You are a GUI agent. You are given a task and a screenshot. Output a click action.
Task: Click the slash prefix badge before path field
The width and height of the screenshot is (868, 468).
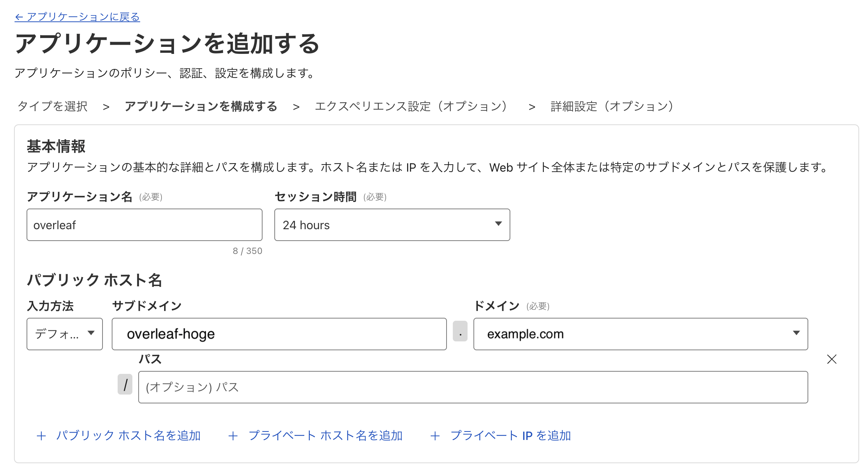click(125, 385)
